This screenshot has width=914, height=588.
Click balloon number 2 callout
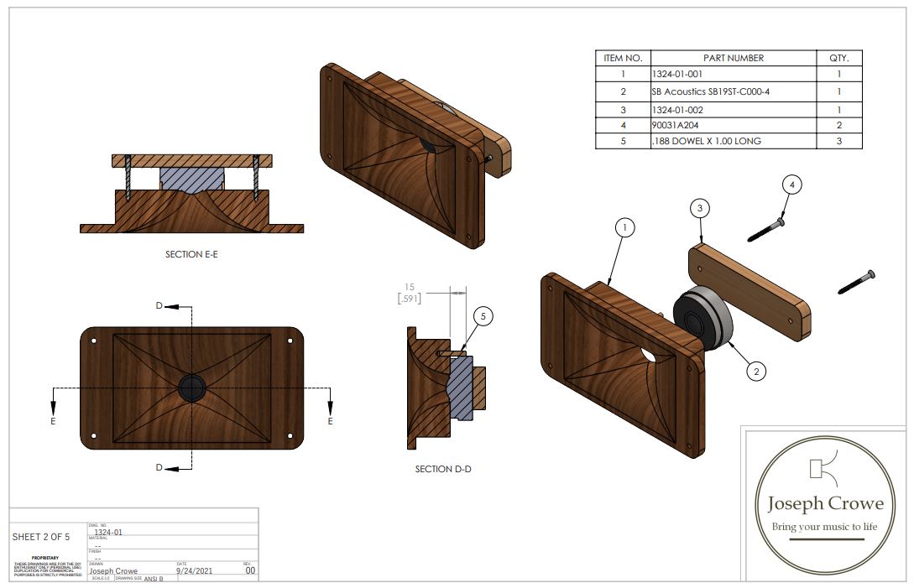tap(756, 370)
